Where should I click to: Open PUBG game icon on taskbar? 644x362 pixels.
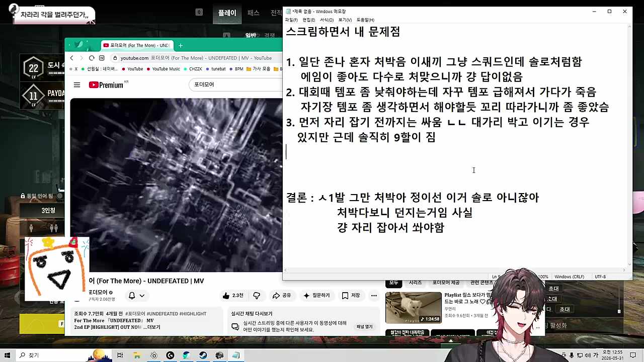click(219, 355)
